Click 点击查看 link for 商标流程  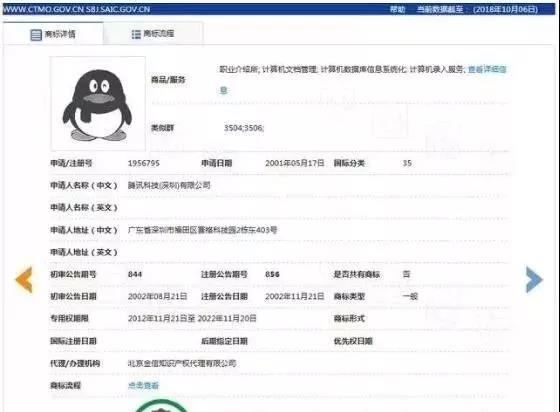(x=143, y=385)
